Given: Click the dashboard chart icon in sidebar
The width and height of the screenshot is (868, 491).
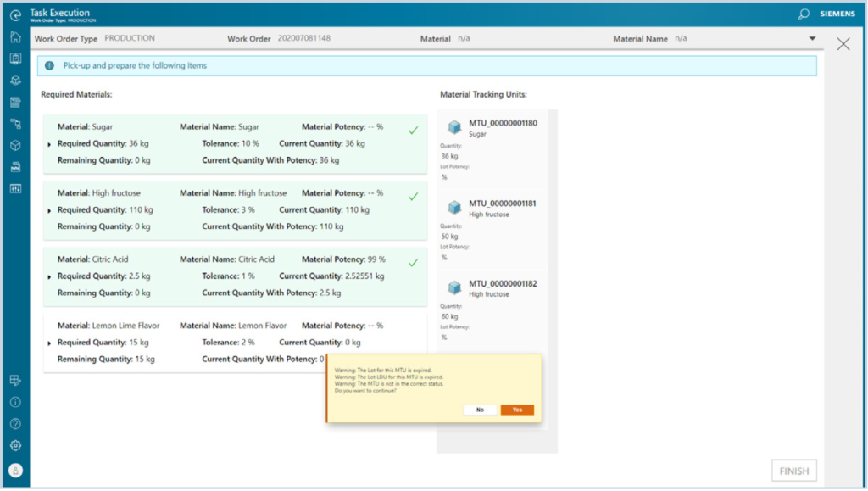Looking at the screenshot, I should [x=15, y=188].
